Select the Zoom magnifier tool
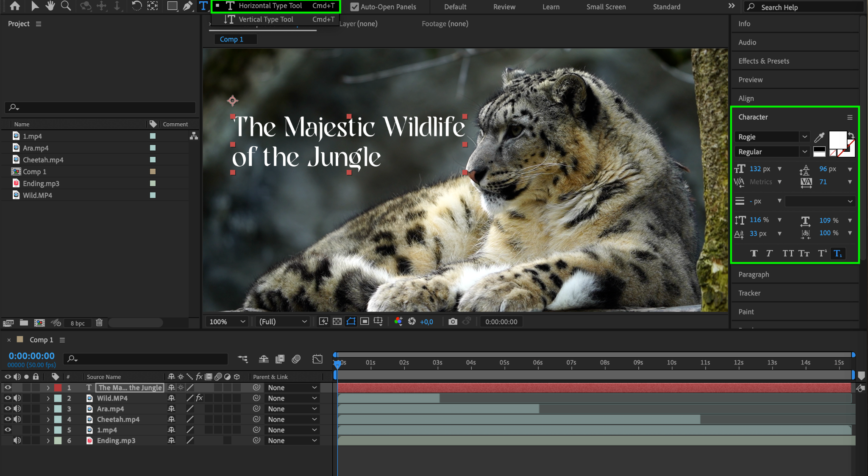This screenshot has width=868, height=476. tap(66, 6)
